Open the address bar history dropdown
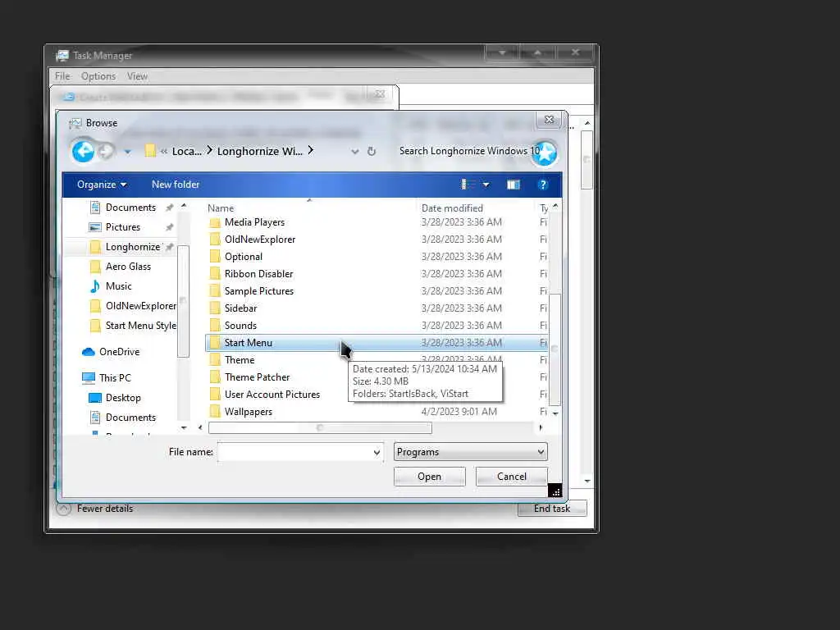 (354, 152)
